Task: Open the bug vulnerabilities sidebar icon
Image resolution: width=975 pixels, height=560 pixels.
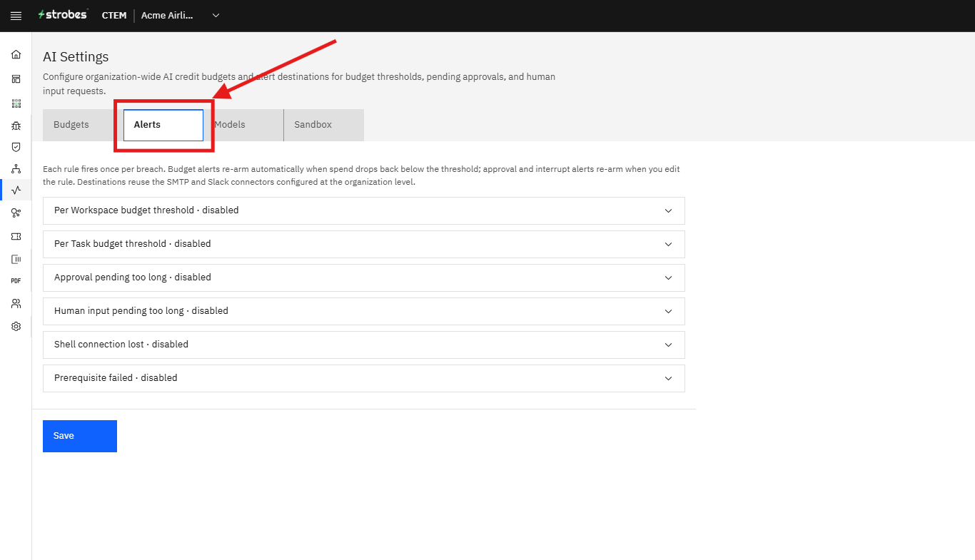Action: pos(16,126)
